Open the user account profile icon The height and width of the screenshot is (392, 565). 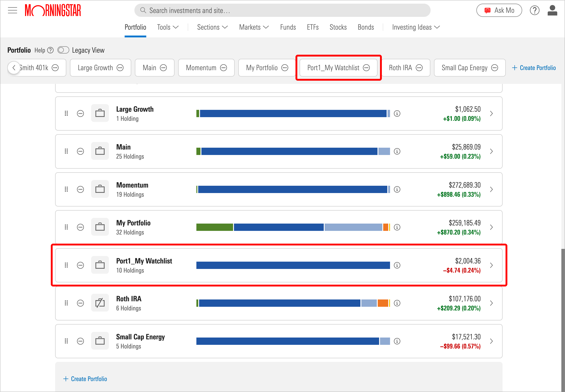(552, 10)
